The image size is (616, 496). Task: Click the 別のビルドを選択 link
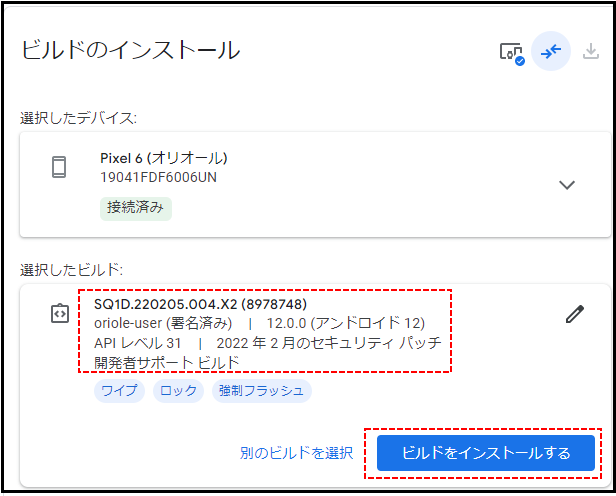(296, 453)
